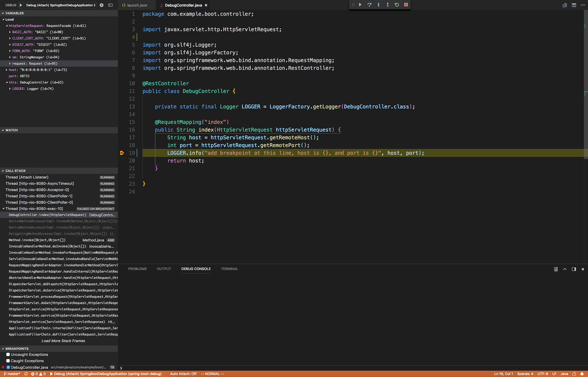Click Load More Stack Frames
The image size is (588, 377).
click(x=63, y=341)
